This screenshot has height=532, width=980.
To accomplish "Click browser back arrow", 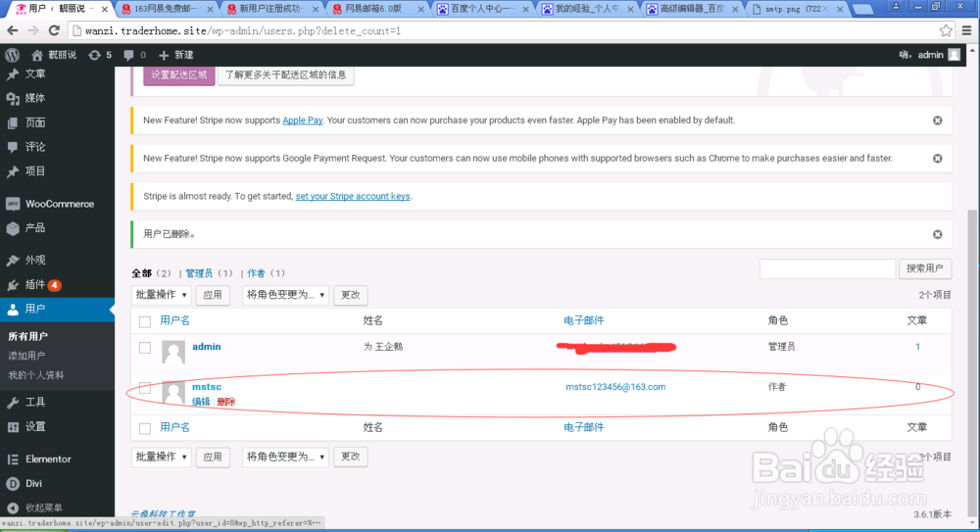I will click(13, 30).
